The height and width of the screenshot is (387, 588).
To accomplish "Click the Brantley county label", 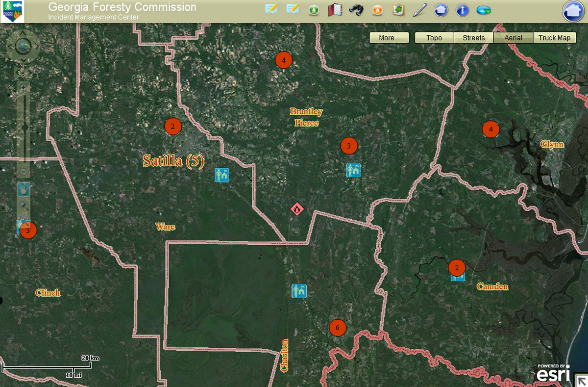I will coord(306,112).
